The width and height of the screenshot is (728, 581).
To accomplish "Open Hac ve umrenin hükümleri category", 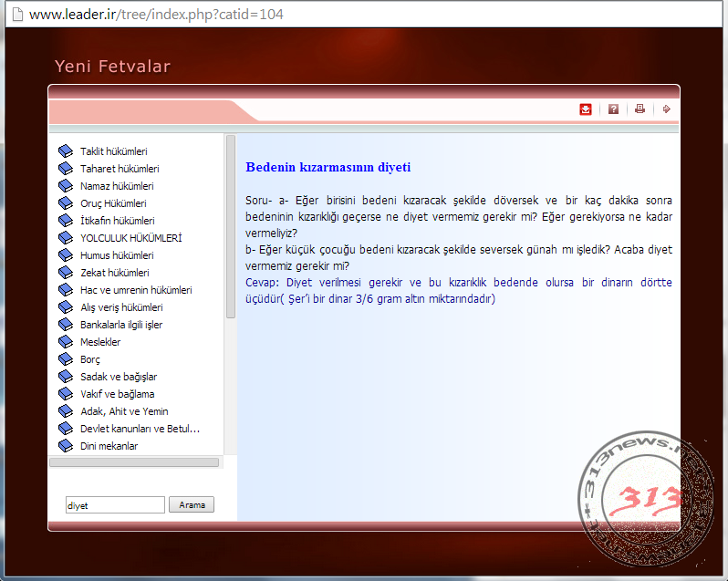I will click(136, 290).
